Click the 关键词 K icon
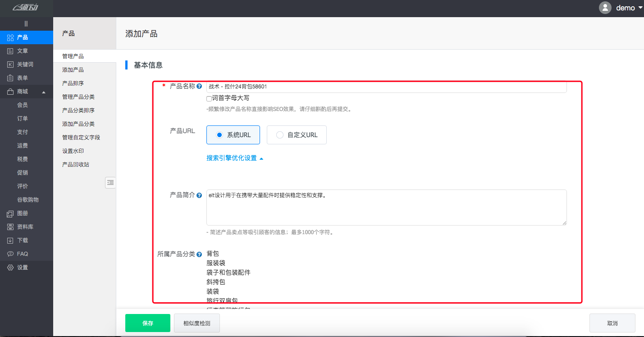644x337 pixels. (10, 65)
